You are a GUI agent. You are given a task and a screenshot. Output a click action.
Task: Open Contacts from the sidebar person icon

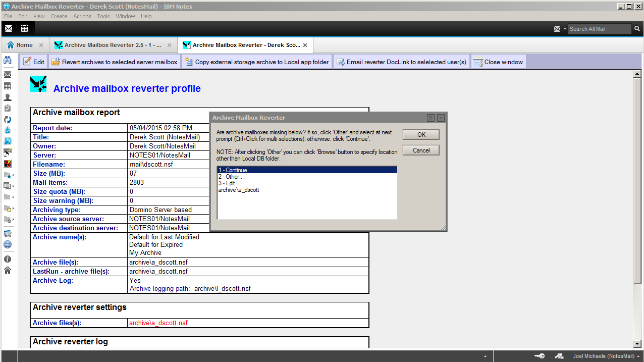[8, 97]
